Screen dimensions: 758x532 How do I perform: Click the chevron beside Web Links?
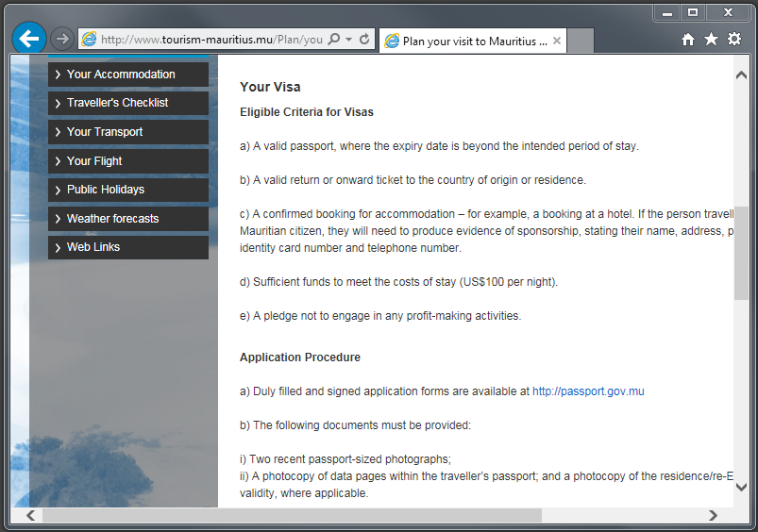tap(58, 247)
